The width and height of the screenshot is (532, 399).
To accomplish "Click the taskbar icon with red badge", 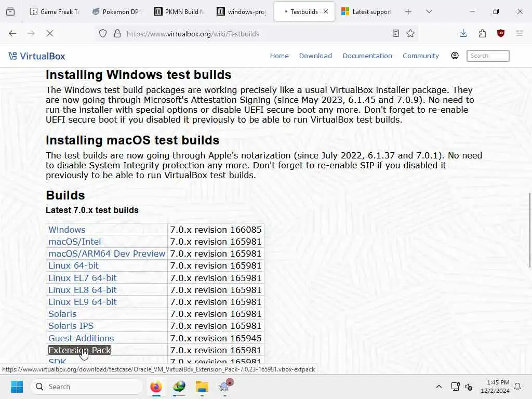I will [x=225, y=386].
